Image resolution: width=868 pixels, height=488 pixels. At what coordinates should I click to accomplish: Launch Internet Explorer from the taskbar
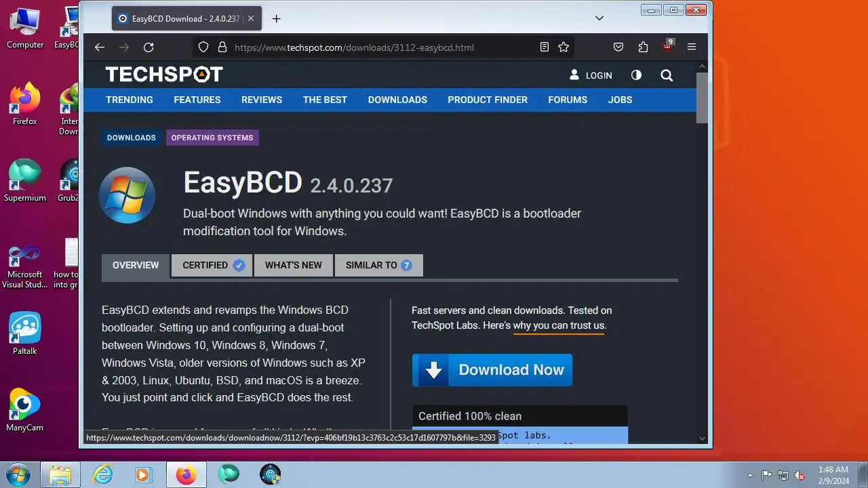[102, 474]
